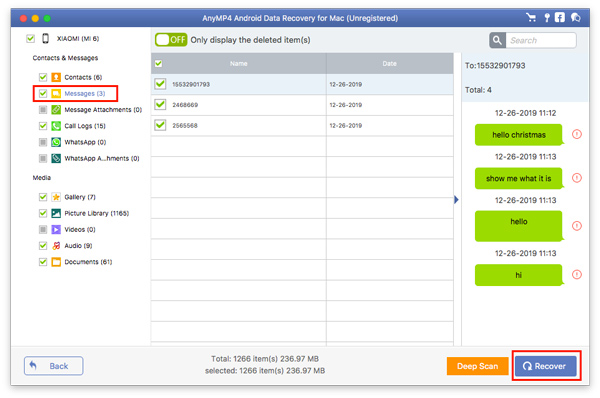This screenshot has height=398, width=600.
Task: Select Contacts (6) in the sidebar
Action: [x=83, y=77]
